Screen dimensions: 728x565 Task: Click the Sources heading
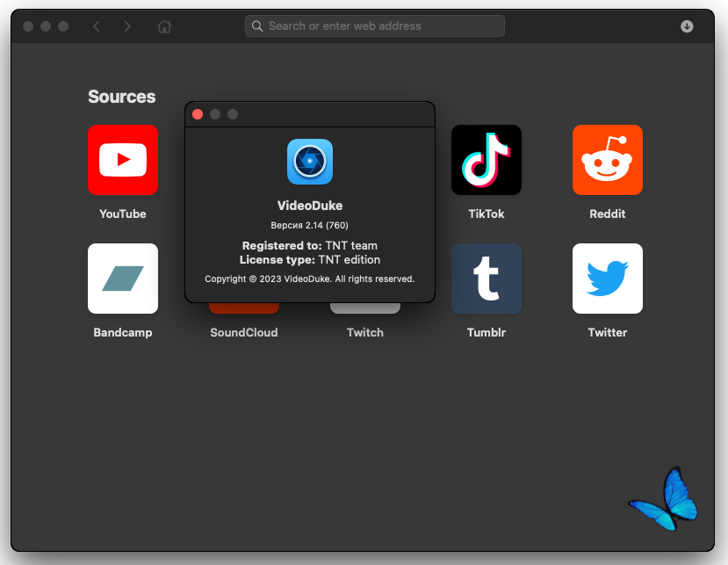[122, 97]
